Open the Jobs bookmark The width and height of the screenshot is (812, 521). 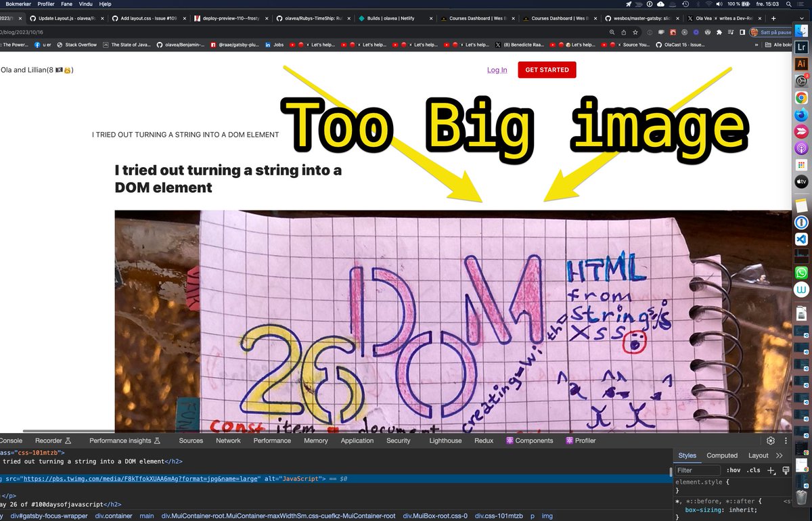point(274,45)
